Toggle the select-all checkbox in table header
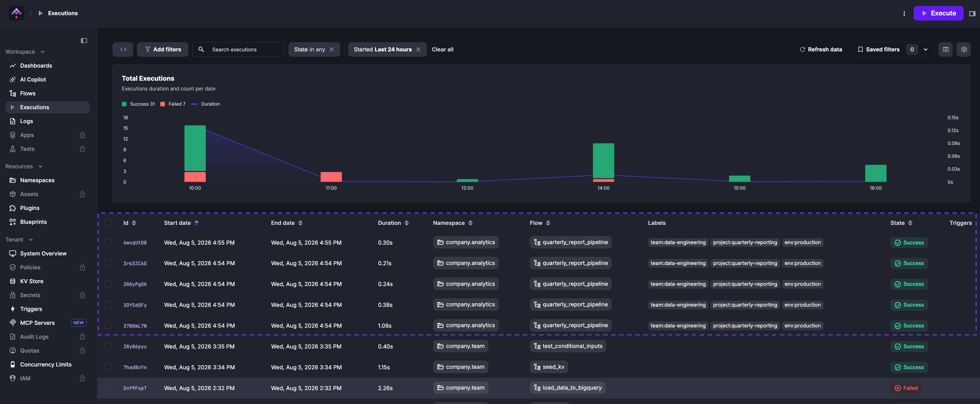 coord(108,223)
